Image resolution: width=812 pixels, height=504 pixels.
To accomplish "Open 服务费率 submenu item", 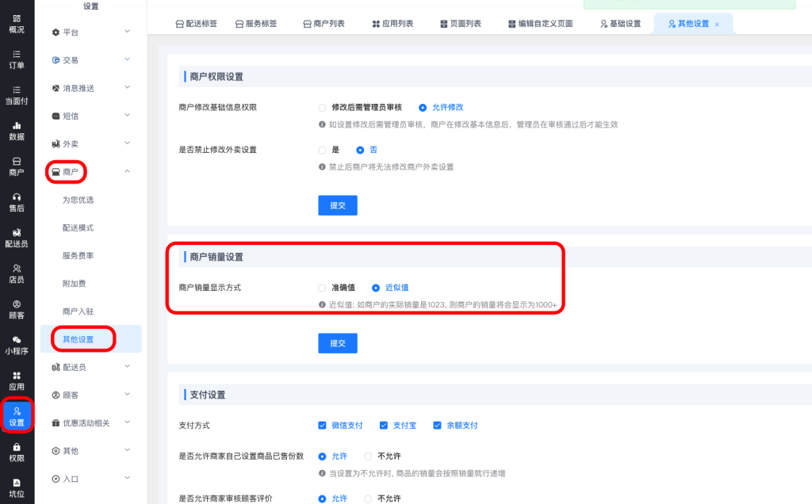I will pyautogui.click(x=78, y=256).
